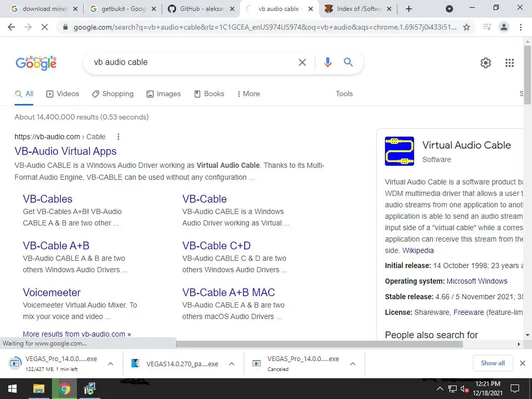Open the Microsoft Windows link

tap(477, 281)
